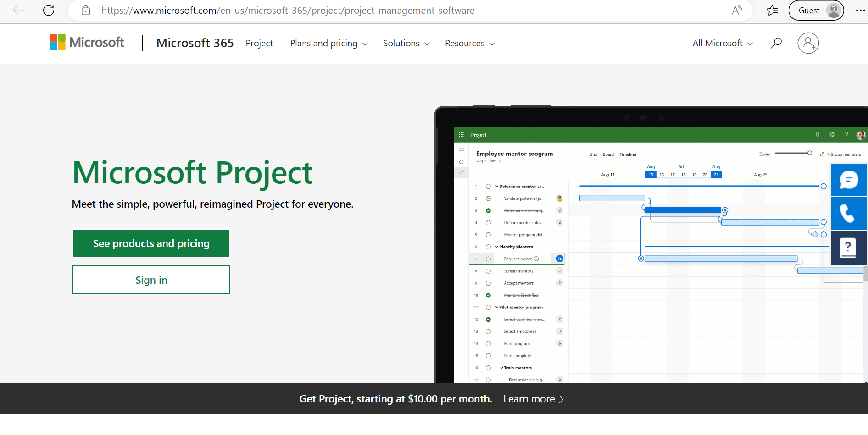Open the Guest profile button
The width and height of the screenshot is (868, 435).
(816, 10)
